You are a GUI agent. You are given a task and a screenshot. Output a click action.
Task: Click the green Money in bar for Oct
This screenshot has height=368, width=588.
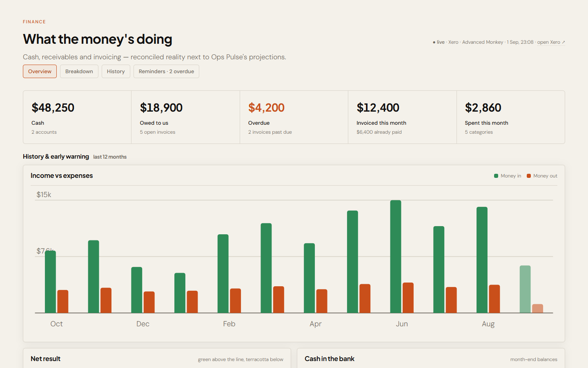(50, 282)
